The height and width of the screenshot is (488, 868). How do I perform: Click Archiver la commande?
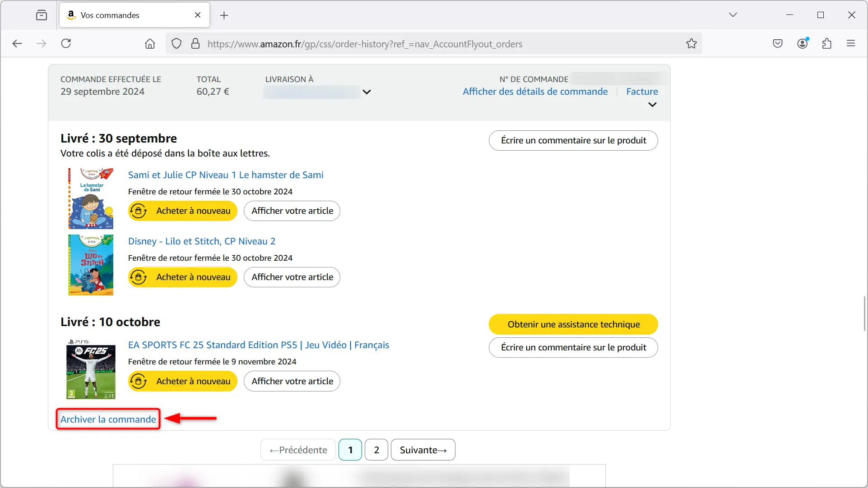coord(108,419)
